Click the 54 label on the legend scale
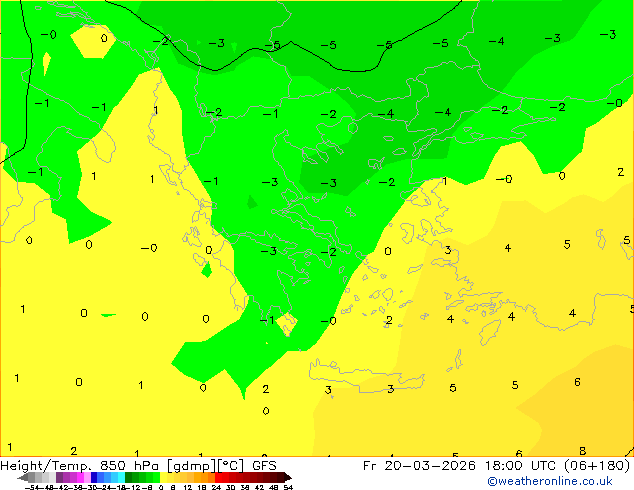 288,487
